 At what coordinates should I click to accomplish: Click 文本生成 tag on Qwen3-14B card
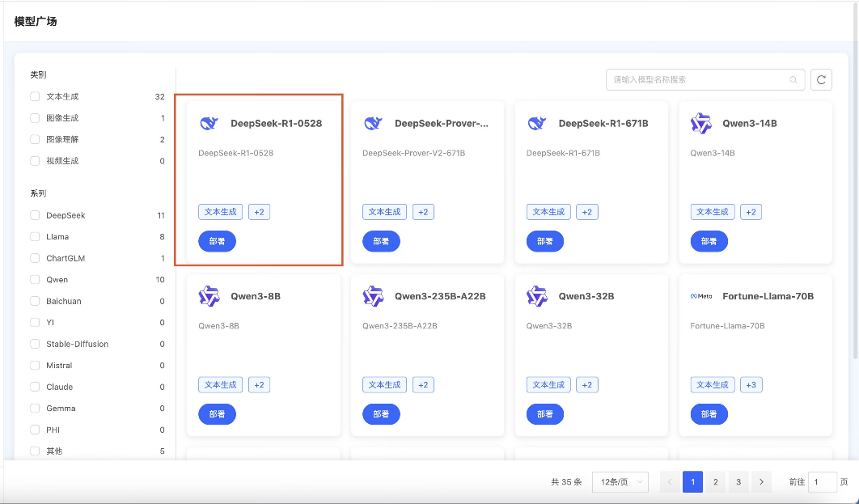[x=712, y=212]
